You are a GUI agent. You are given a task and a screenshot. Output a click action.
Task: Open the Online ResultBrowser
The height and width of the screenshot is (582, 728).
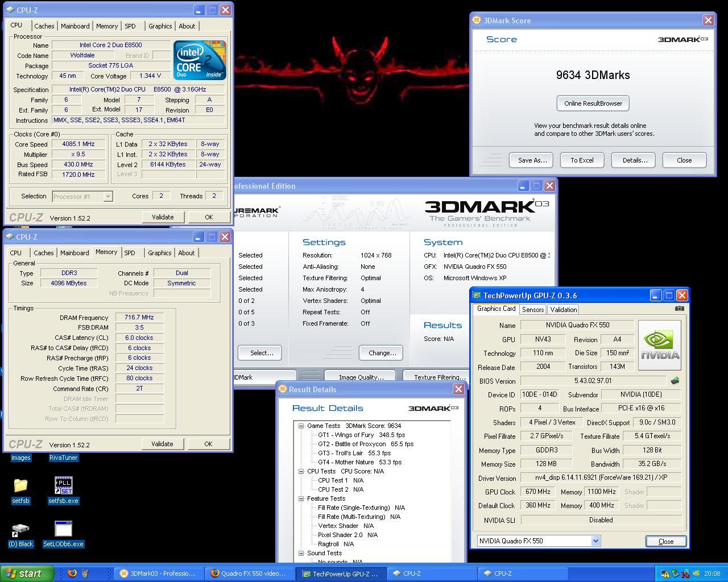(593, 103)
